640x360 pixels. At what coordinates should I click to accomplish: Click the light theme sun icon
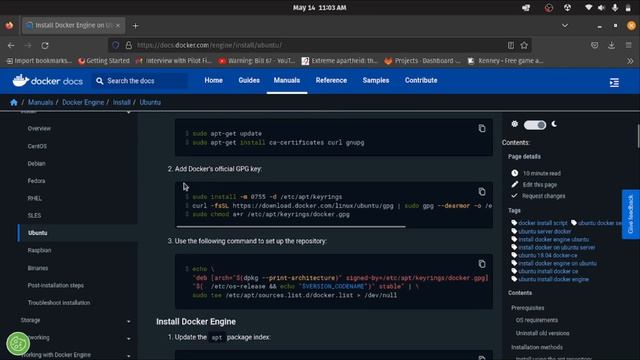tap(514, 124)
